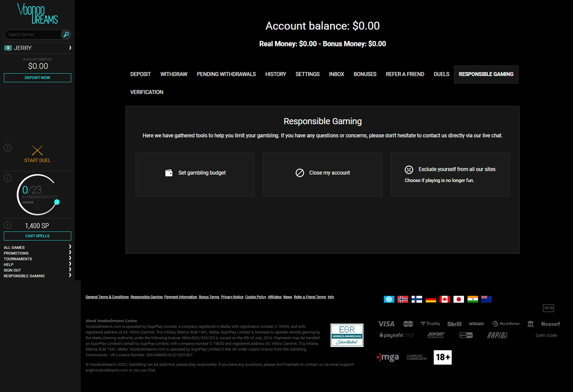The image size is (573, 392).
Task: Click the Search Games input field
Action: 33,34
